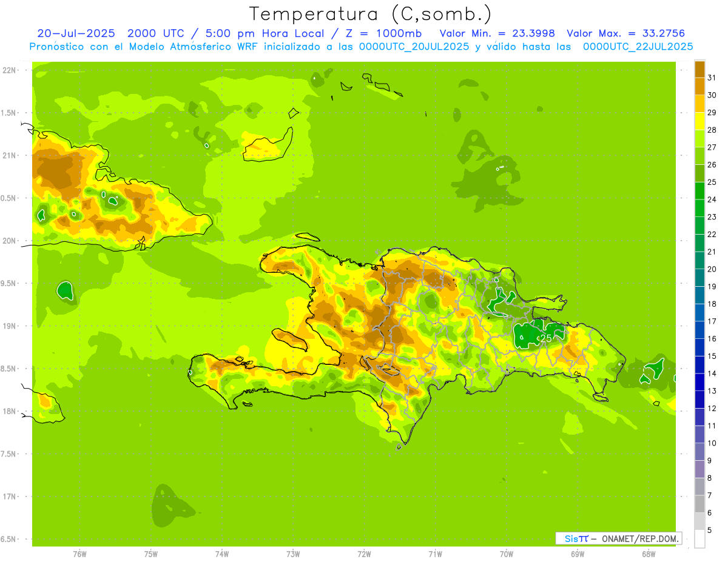Click the purple colorbar swatch between 8 and 9
The image size is (728, 562).
coord(699,469)
